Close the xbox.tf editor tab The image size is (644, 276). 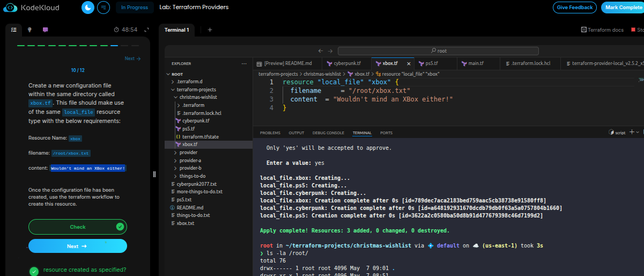pos(409,63)
